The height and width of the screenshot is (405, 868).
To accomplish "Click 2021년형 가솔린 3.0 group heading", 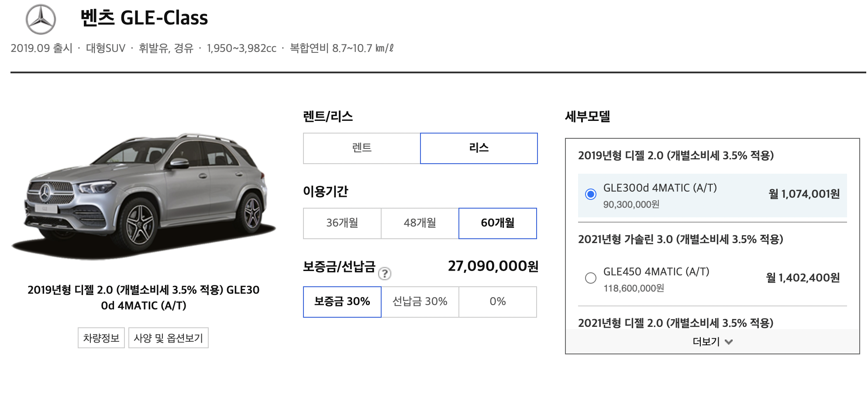I will [681, 240].
